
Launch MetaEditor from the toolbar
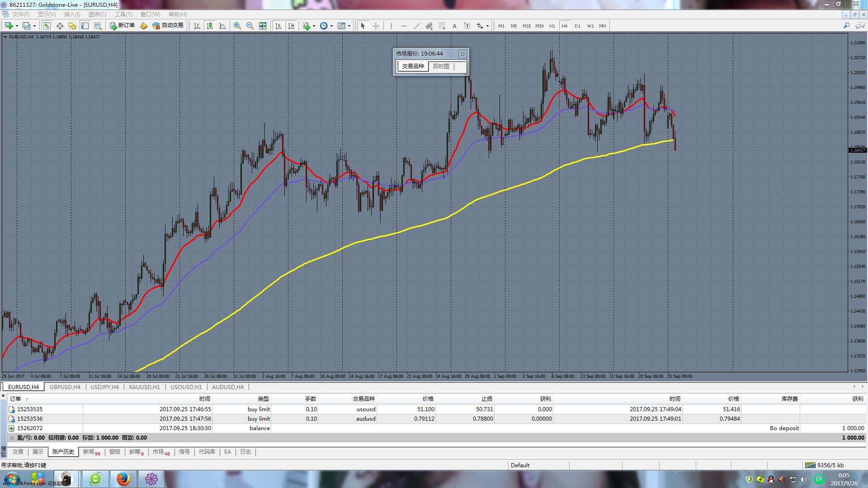(x=144, y=26)
